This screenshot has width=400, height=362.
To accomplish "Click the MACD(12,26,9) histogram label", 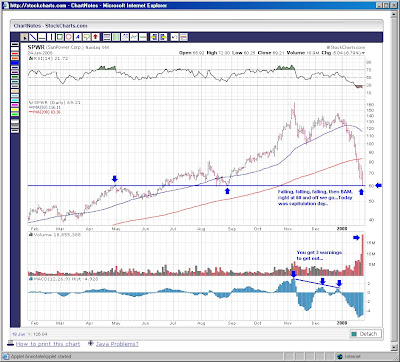I will tap(63, 279).
